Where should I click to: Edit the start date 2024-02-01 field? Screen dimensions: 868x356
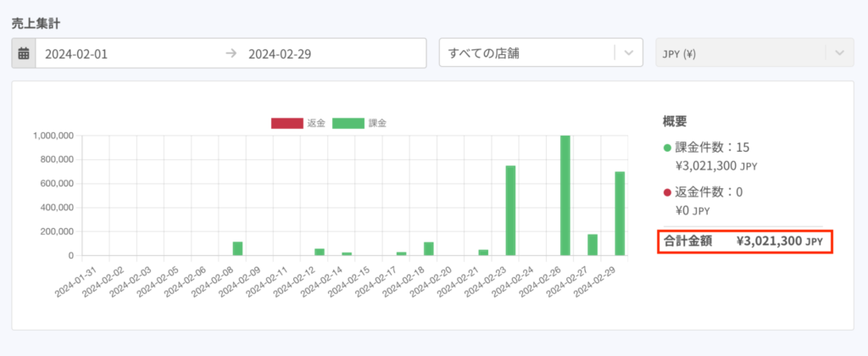click(127, 53)
